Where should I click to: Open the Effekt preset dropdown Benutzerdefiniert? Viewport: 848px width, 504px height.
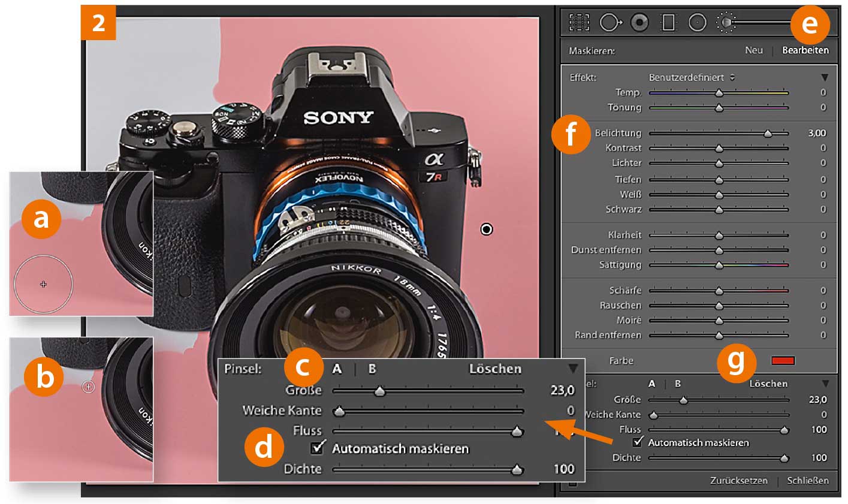pos(692,77)
